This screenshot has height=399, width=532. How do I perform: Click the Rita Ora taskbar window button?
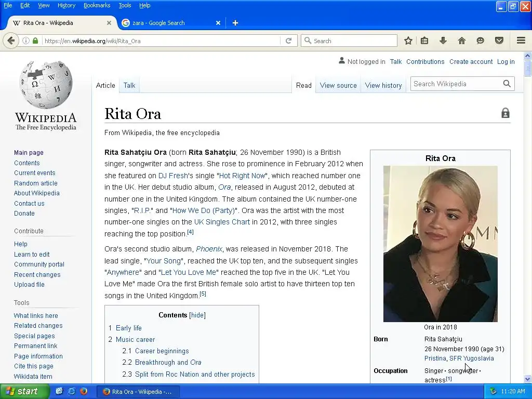click(138, 392)
